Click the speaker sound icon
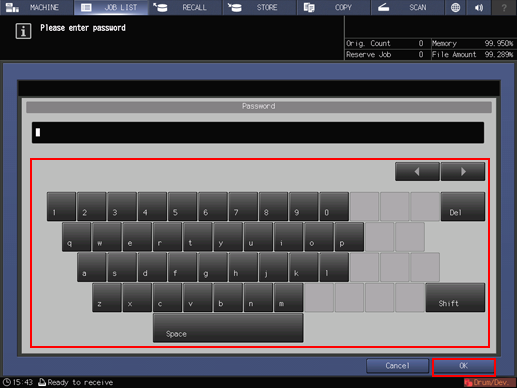The width and height of the screenshot is (517, 388). click(x=479, y=7)
